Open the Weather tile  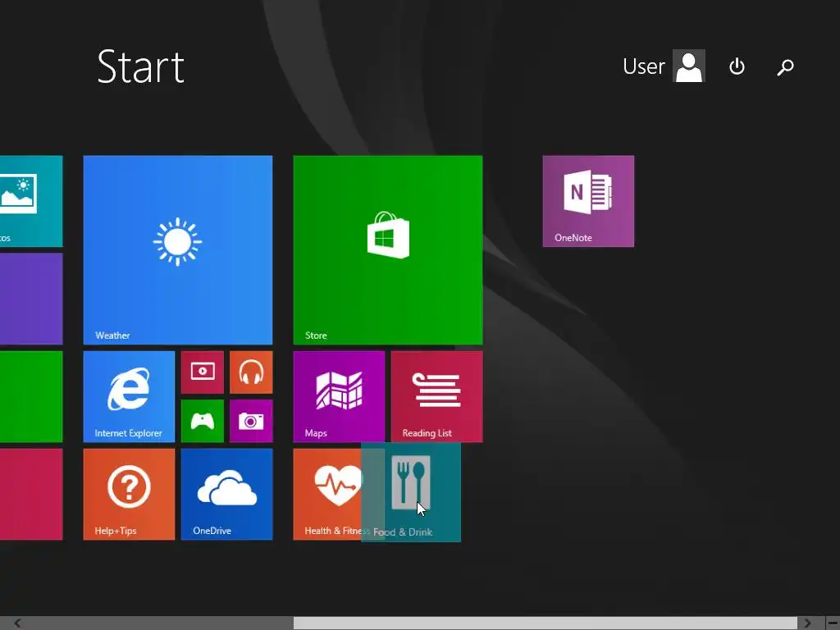tap(178, 250)
